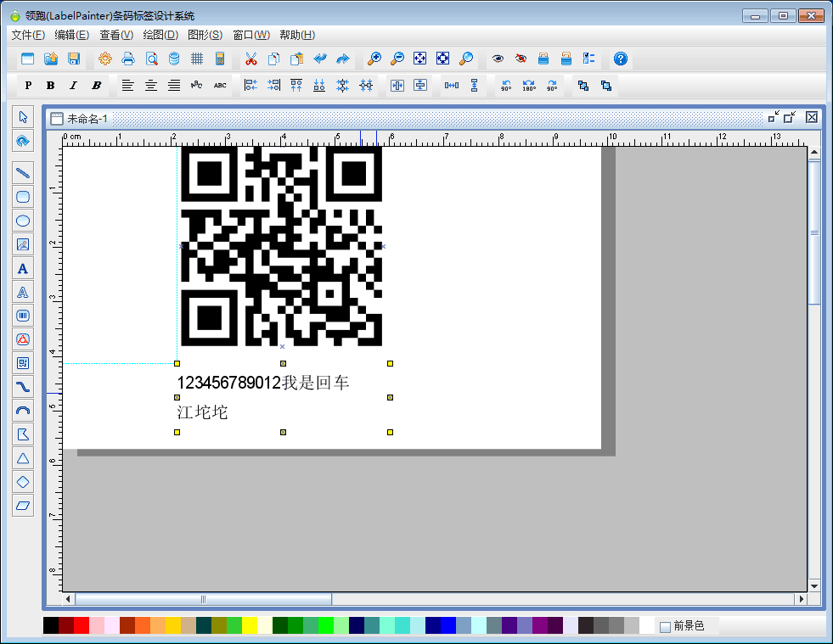Toggle plain P text style
This screenshot has width=833, height=644.
tap(28, 85)
